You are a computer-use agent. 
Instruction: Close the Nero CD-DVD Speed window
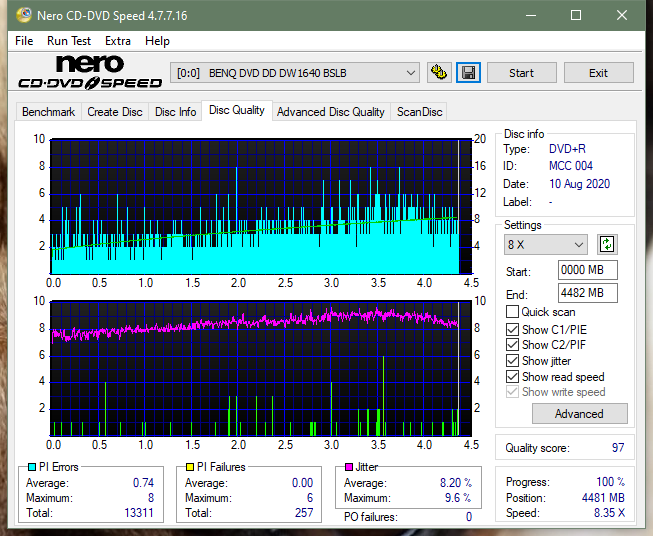(622, 15)
